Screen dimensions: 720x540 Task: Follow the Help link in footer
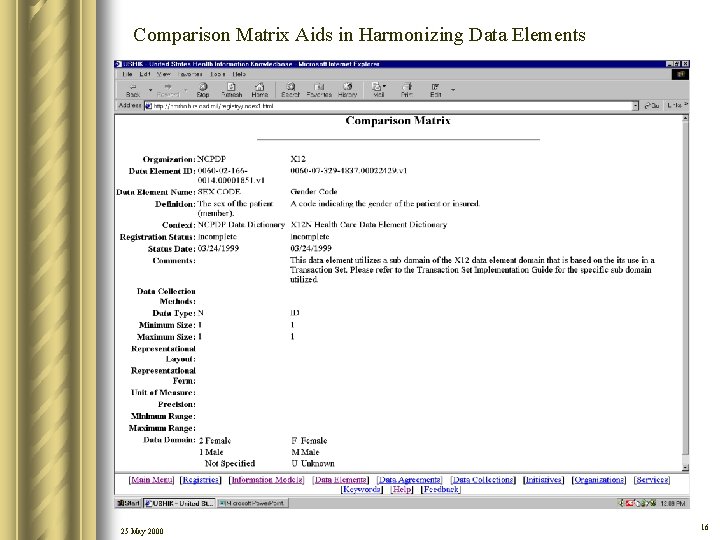click(x=402, y=489)
